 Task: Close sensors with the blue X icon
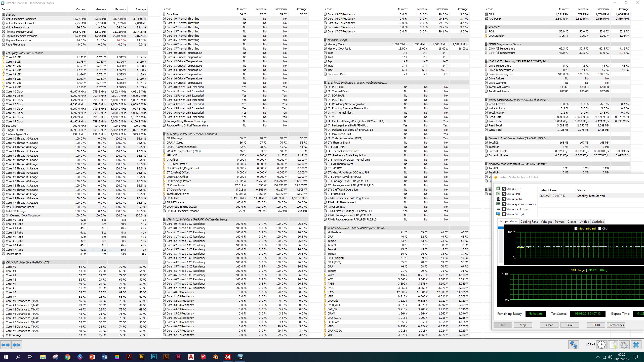click(636, 345)
